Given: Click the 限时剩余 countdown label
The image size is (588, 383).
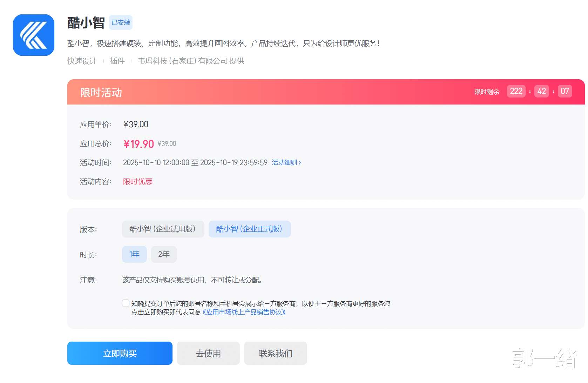Looking at the screenshot, I should tap(487, 92).
